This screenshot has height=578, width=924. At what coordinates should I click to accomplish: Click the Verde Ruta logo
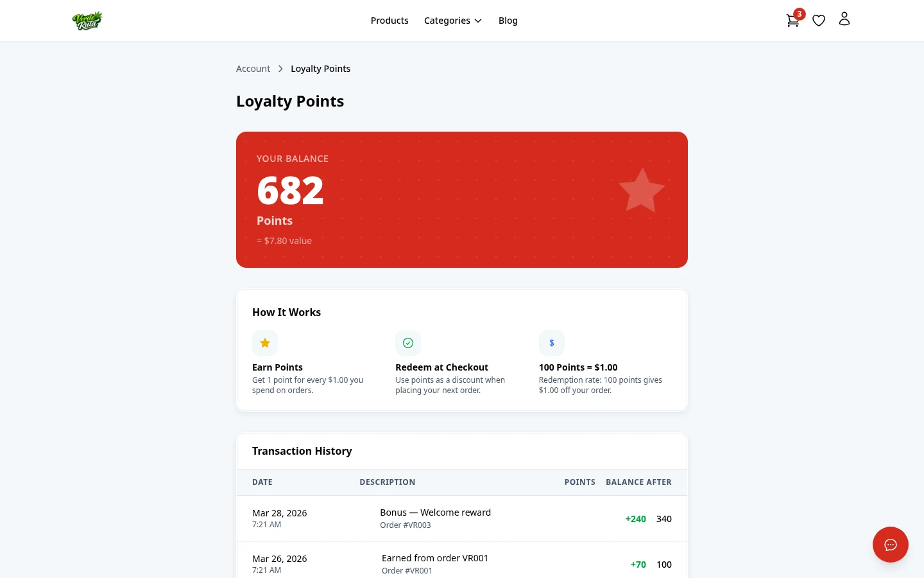87,20
